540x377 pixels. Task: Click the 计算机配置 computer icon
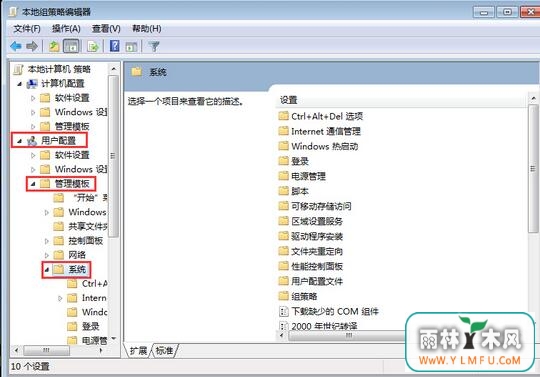coord(32,84)
